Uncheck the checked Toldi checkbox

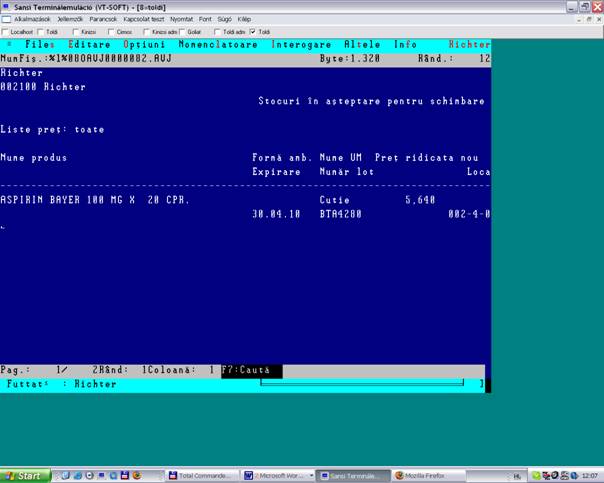252,32
